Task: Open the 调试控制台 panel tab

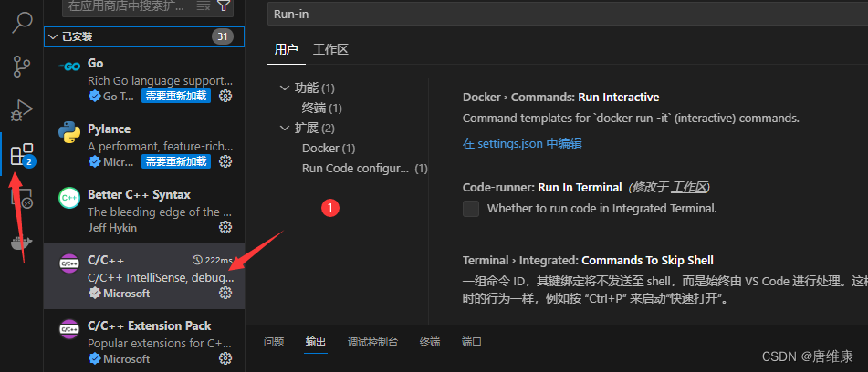Action: click(372, 342)
